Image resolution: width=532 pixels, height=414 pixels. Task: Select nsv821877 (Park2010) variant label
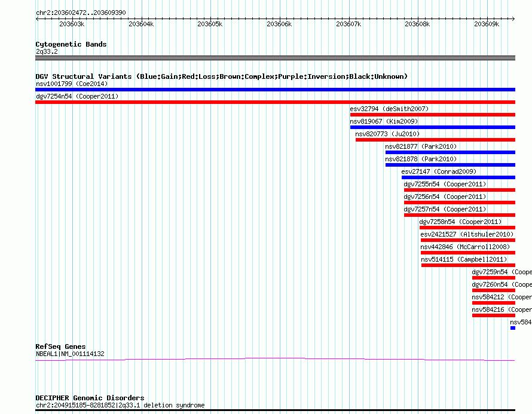click(x=421, y=146)
